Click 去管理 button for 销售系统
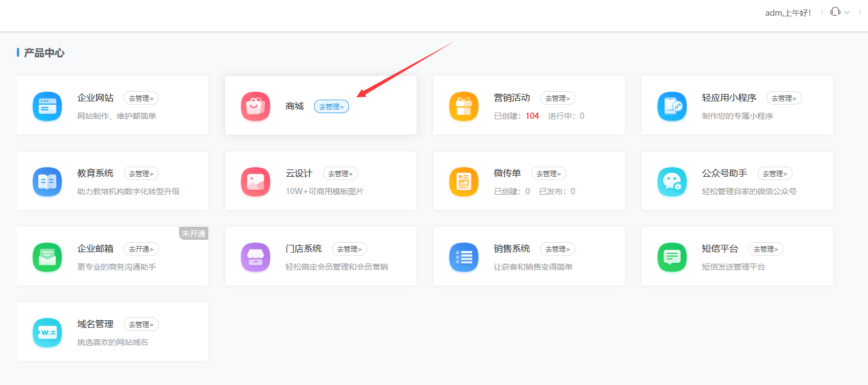 click(558, 249)
